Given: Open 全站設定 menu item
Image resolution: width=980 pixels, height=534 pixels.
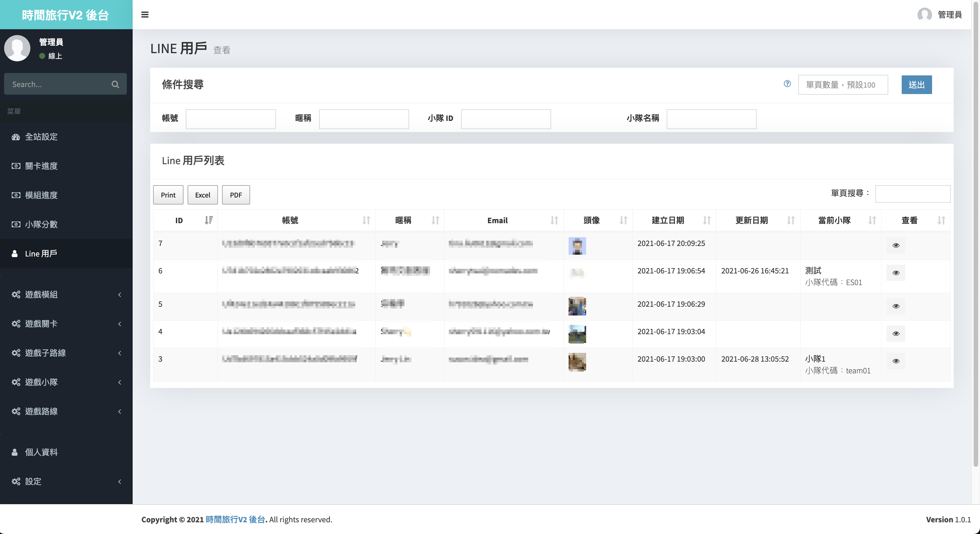Looking at the screenshot, I should [x=41, y=136].
